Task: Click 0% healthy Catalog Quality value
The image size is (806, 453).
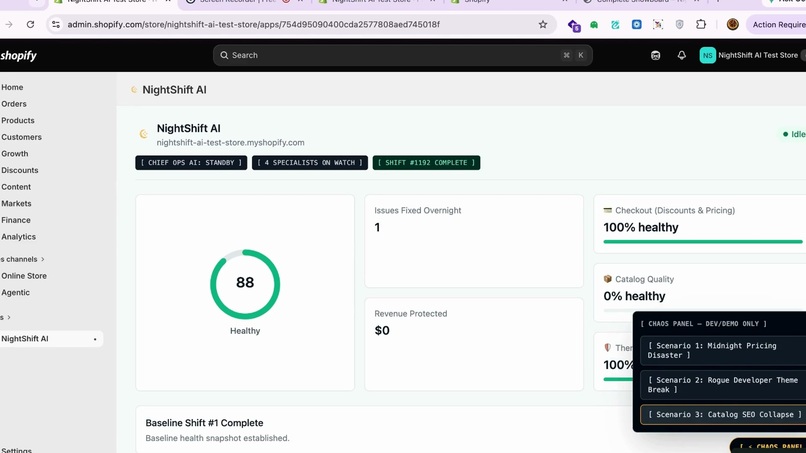Action: [x=634, y=296]
